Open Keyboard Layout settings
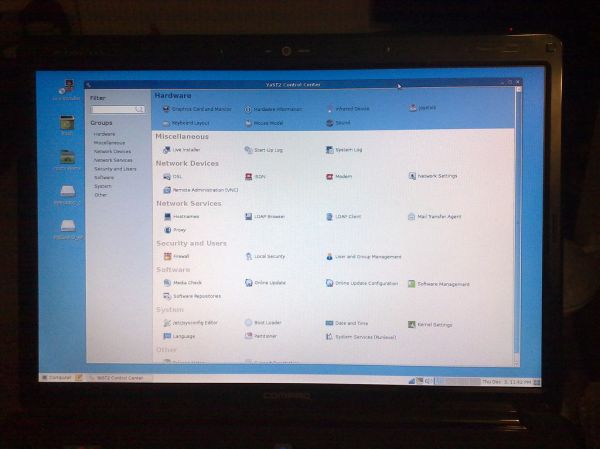The image size is (600, 449). click(186, 123)
